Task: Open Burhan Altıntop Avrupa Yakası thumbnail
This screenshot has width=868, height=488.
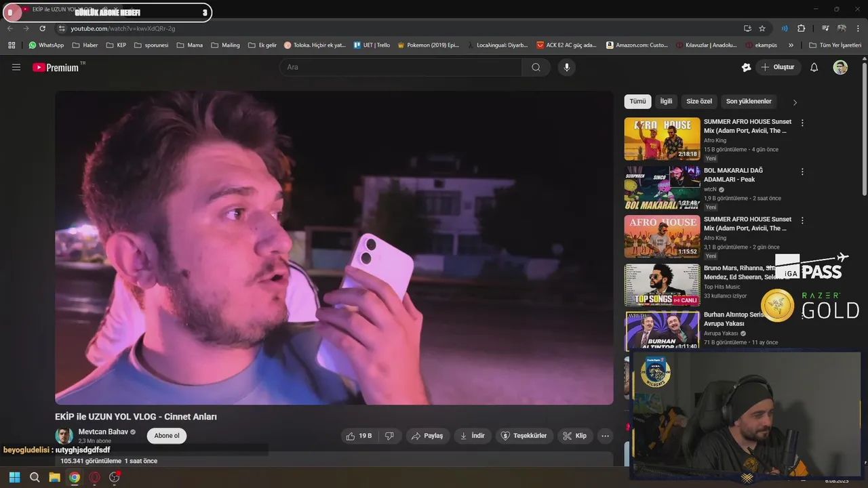Action: (662, 331)
